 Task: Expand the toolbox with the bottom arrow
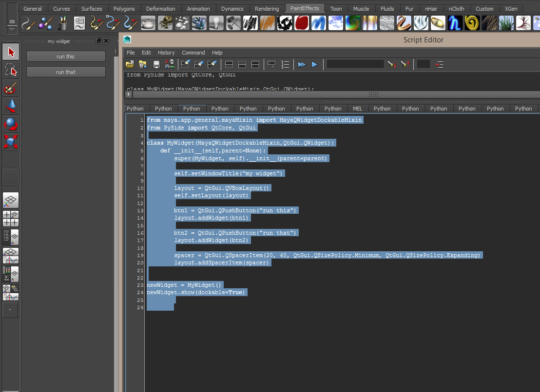coord(10,309)
